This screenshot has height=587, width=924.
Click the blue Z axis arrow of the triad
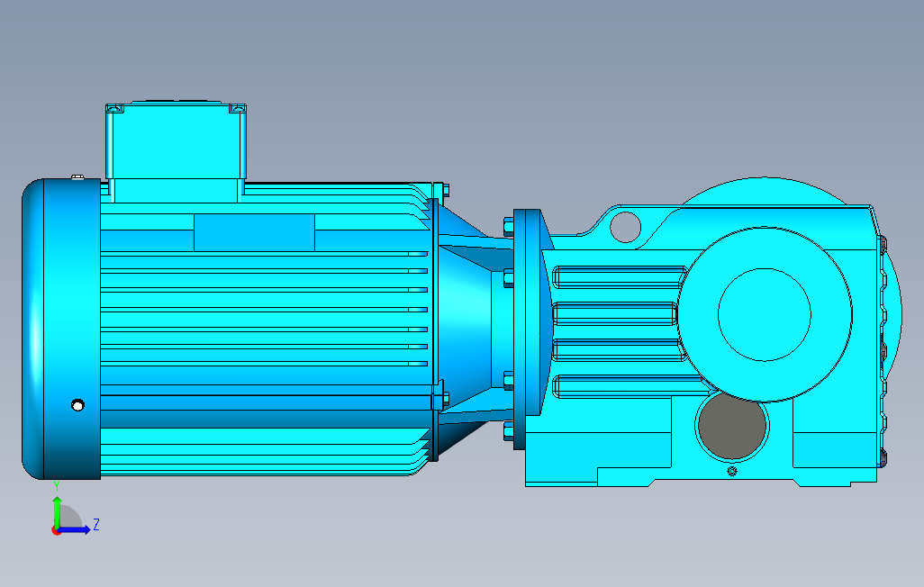[x=75, y=530]
